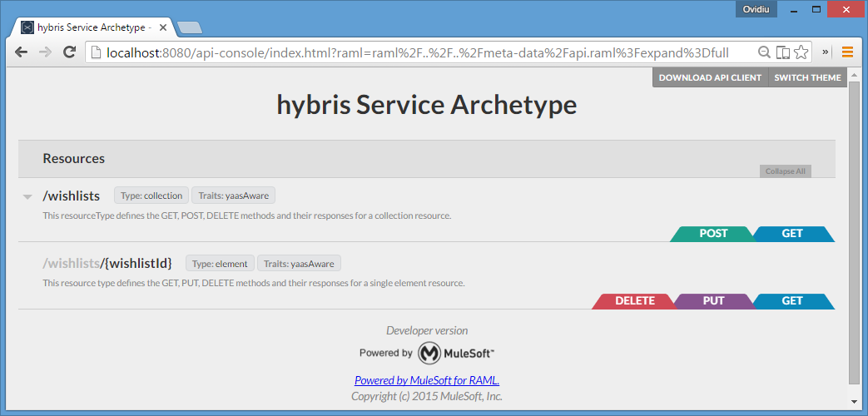The height and width of the screenshot is (416, 868).
Task: Click the Resources section header
Action: coord(427,159)
